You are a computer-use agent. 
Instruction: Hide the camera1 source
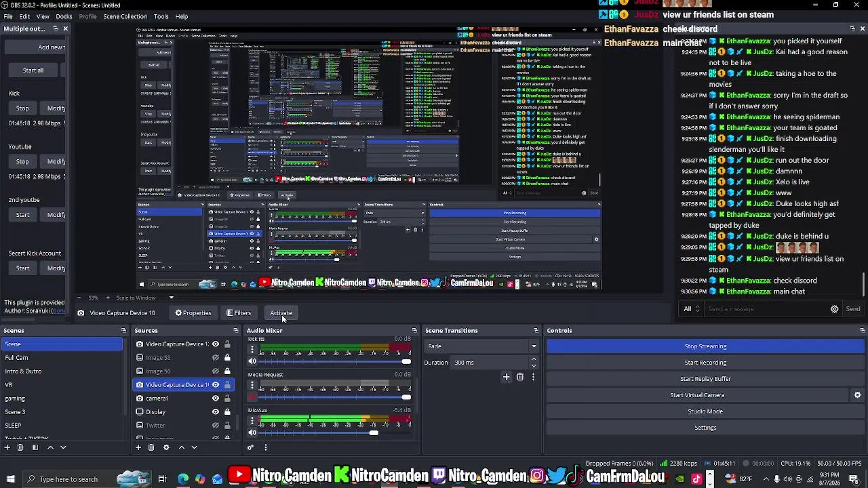coord(216,399)
